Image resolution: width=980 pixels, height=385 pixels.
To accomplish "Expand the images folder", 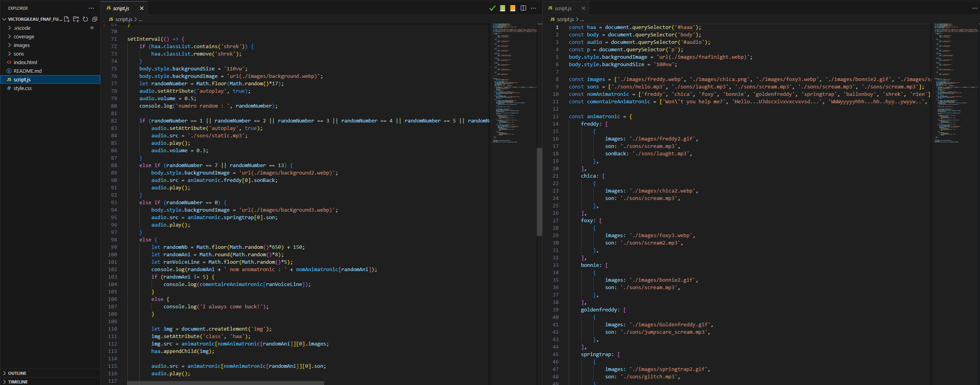I will (x=50, y=45).
